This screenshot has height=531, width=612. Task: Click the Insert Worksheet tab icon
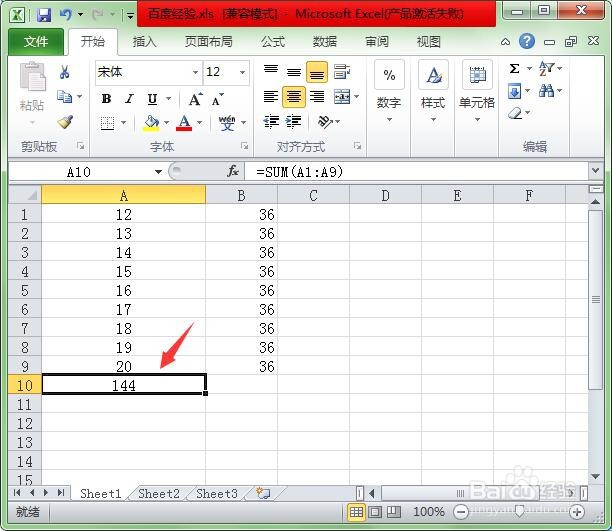[263, 493]
